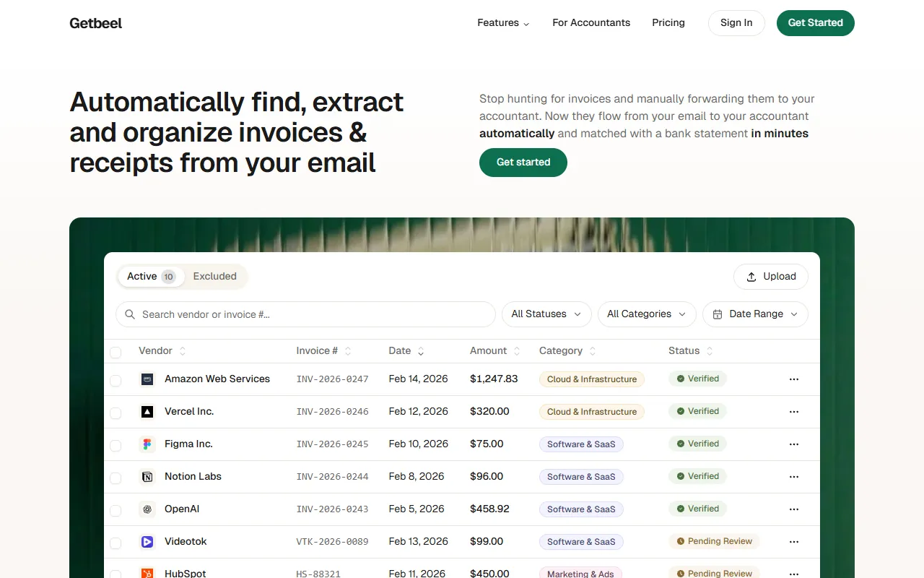This screenshot has height=578, width=924.
Task: Open more options for Notion Labs row
Action: click(794, 477)
